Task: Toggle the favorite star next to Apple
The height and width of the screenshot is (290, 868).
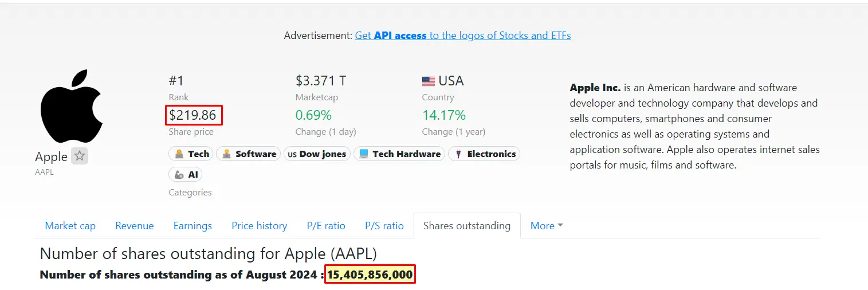Action: pos(80,156)
